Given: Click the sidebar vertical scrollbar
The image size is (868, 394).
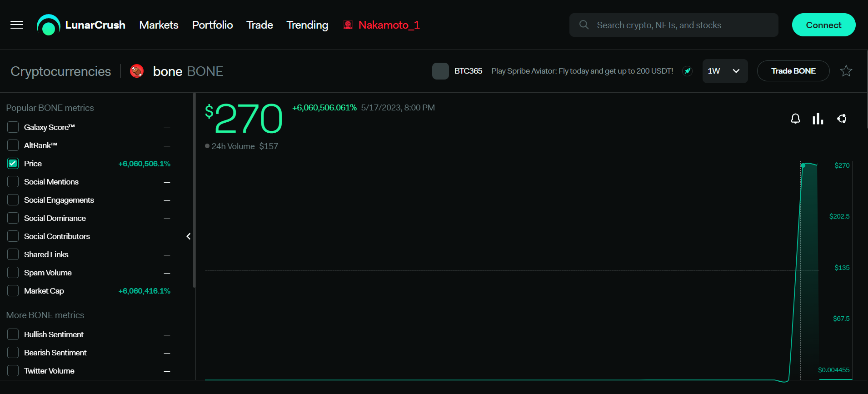Looking at the screenshot, I should coord(195,191).
